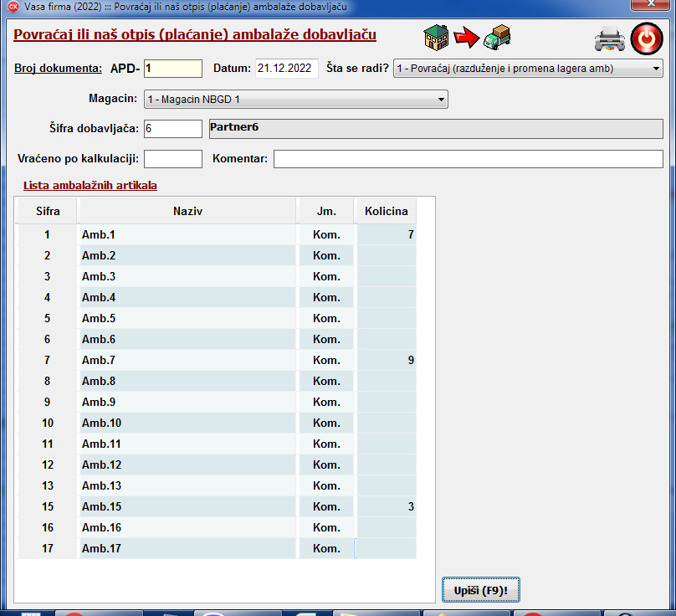The height and width of the screenshot is (616, 676).
Task: Click the page title heading link
Action: (x=195, y=34)
